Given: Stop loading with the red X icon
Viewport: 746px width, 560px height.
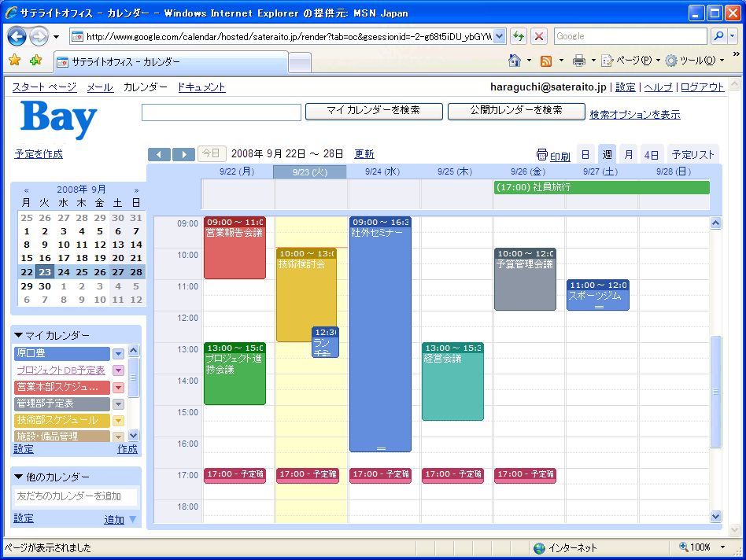Looking at the screenshot, I should tap(539, 36).
